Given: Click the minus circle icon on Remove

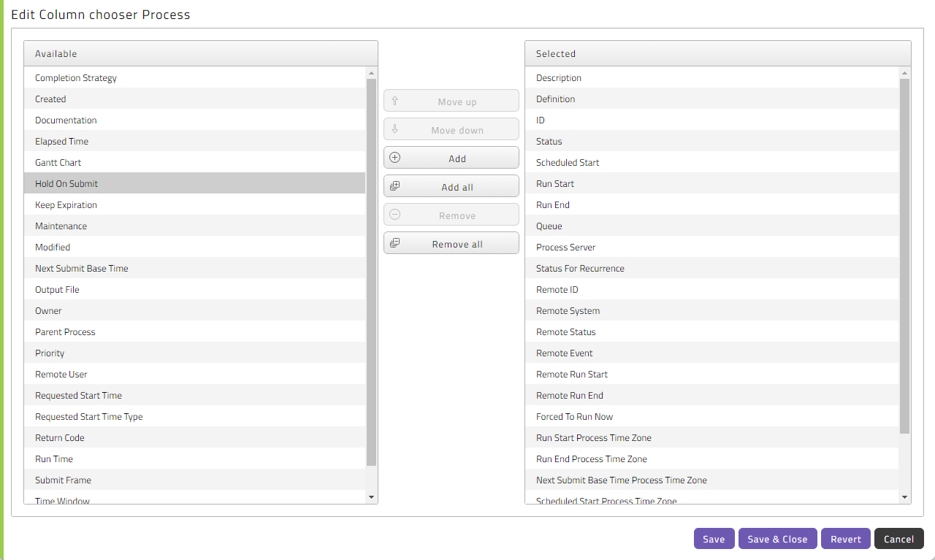Looking at the screenshot, I should (395, 215).
